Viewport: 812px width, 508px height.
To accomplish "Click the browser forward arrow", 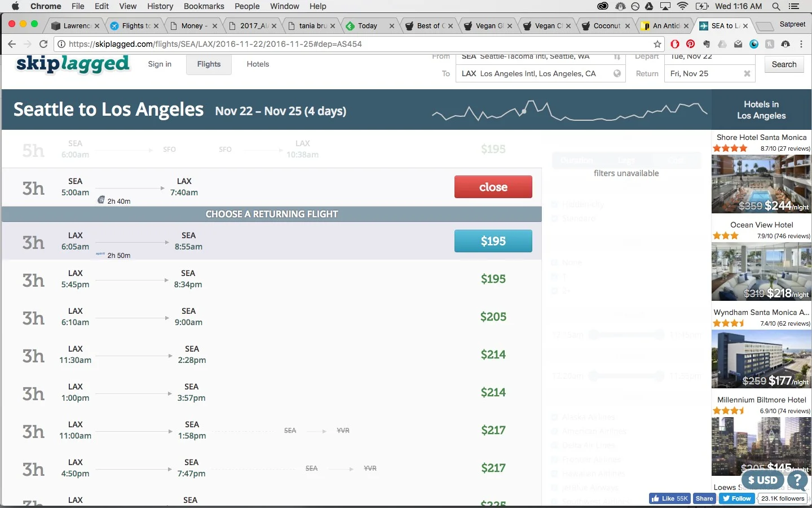I will tap(28, 44).
